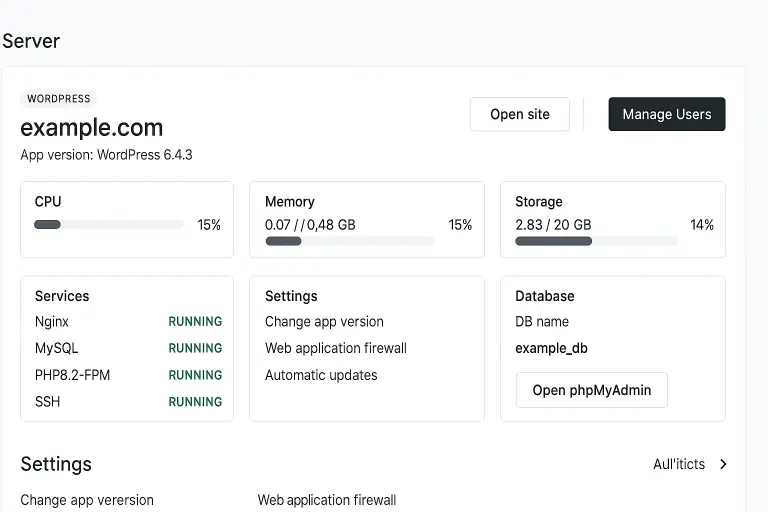Click the SSH RUNNING status label
Image resolution: width=768 pixels, height=512 pixels.
195,402
